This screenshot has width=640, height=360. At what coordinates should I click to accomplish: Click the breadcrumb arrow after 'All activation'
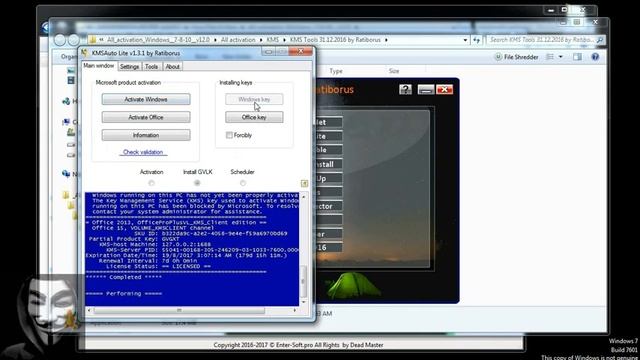pos(260,40)
